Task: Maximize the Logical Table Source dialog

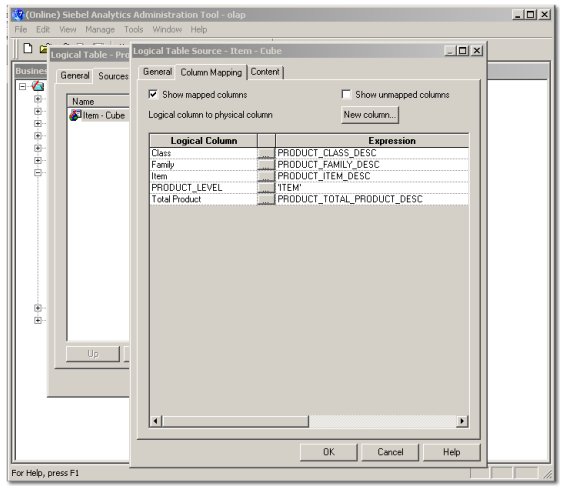Action: (463, 51)
